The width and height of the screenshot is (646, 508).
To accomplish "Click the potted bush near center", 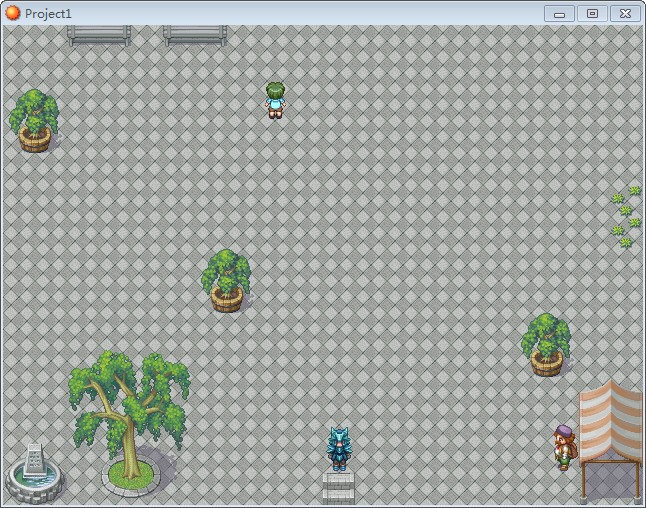I will [226, 281].
